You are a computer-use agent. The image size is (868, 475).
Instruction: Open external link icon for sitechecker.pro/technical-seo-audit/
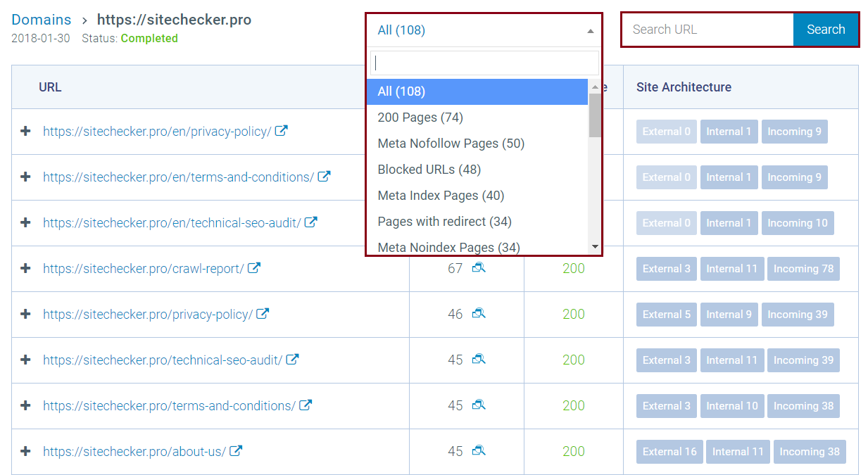[292, 360]
